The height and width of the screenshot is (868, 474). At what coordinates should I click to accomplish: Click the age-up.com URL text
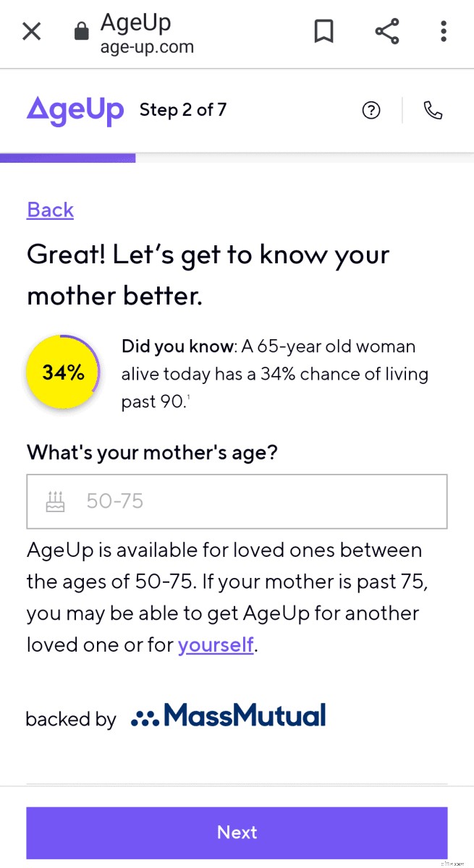[147, 47]
